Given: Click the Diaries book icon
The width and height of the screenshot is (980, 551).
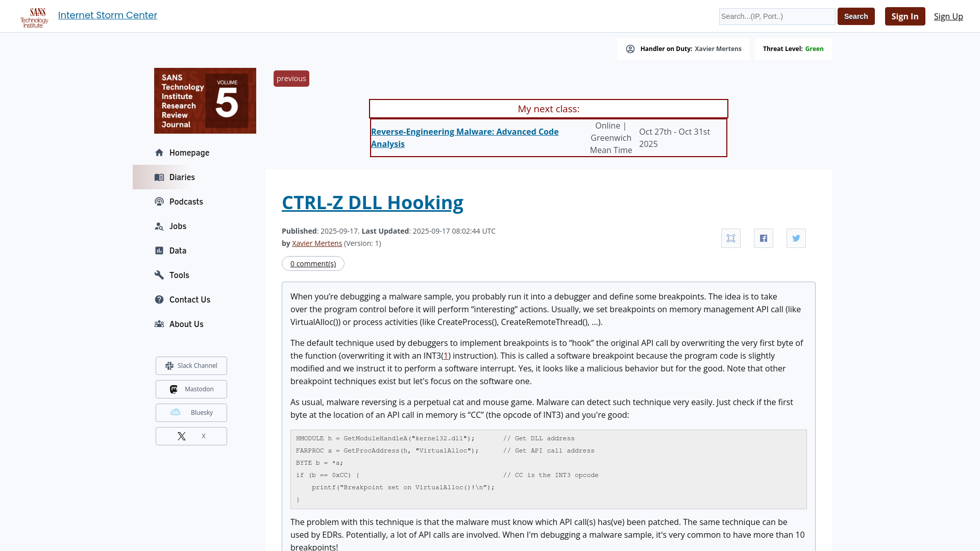Looking at the screenshot, I should (x=159, y=177).
